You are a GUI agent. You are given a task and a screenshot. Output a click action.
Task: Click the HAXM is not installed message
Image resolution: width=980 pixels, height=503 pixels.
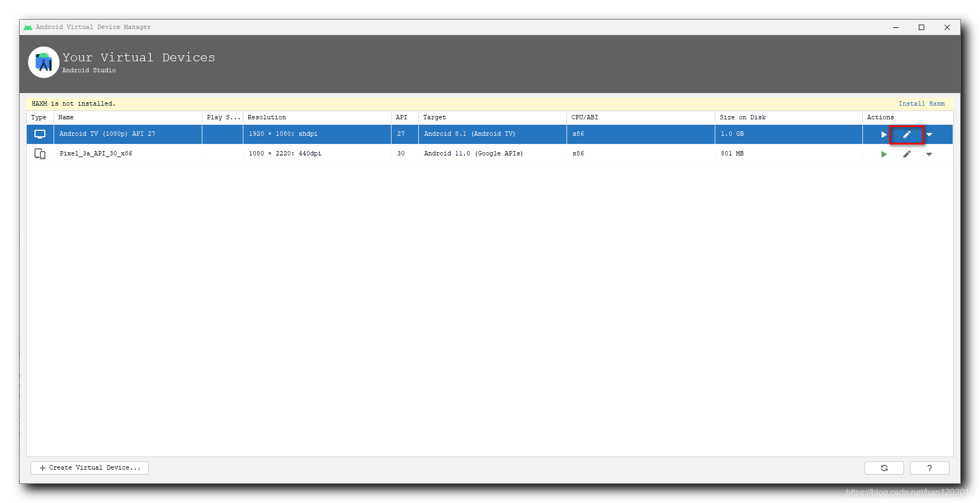73,103
